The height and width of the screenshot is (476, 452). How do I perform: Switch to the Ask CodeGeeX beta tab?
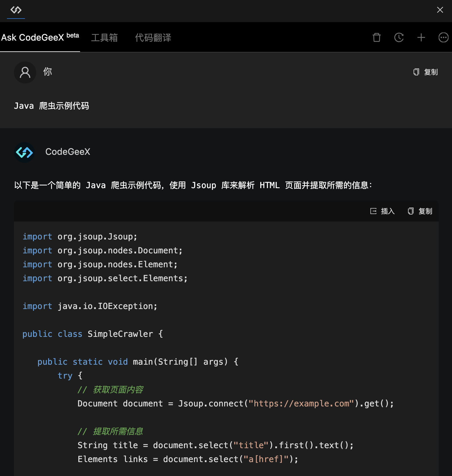tap(40, 37)
